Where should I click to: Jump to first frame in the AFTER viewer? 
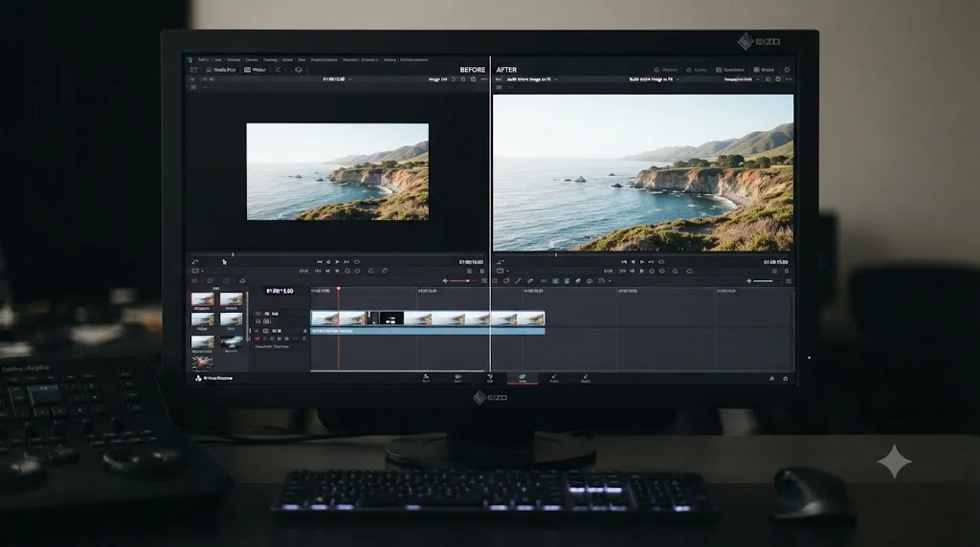624,262
